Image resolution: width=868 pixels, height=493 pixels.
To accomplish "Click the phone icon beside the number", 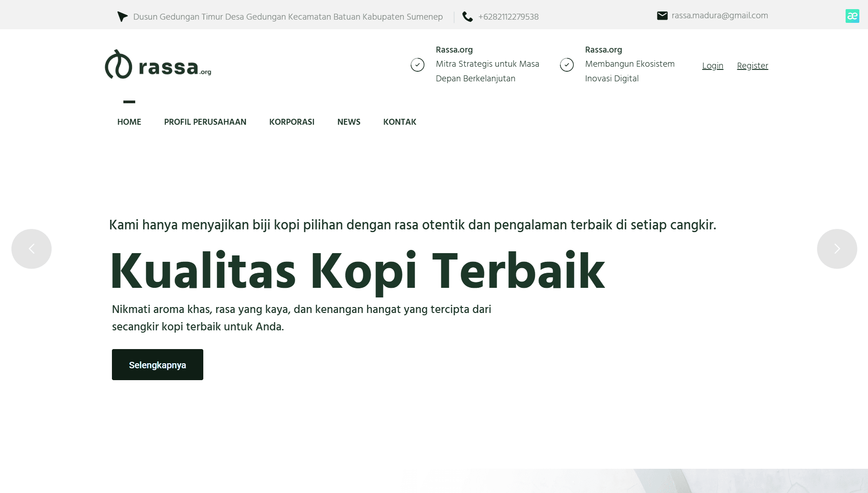I will tap(467, 16).
